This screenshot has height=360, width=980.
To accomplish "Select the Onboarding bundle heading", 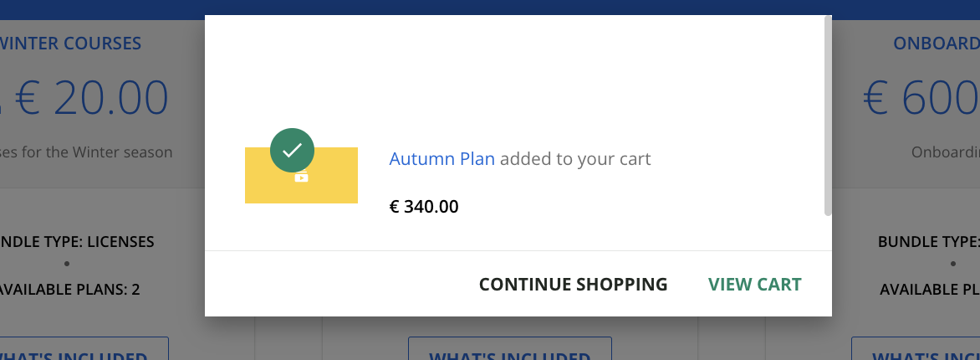I will tap(936, 44).
